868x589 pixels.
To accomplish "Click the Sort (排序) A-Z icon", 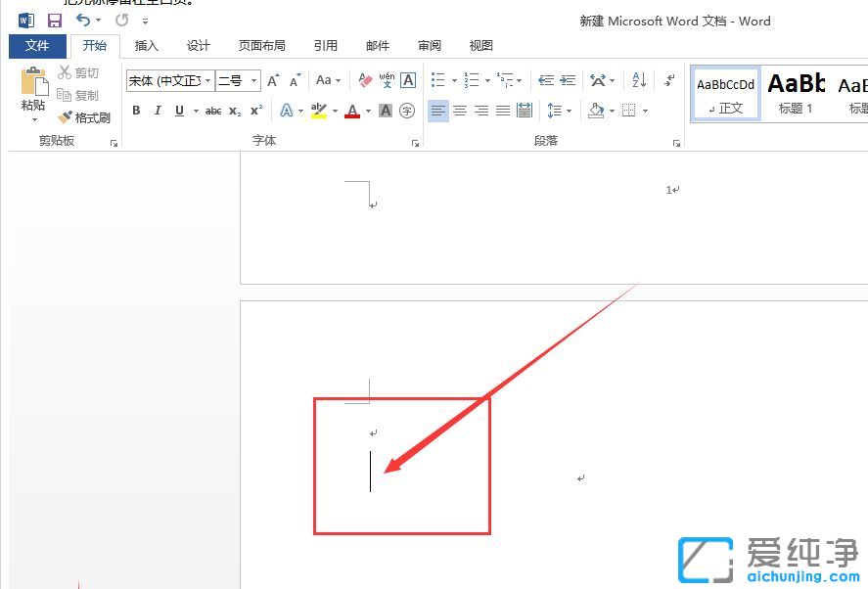I will (636, 80).
